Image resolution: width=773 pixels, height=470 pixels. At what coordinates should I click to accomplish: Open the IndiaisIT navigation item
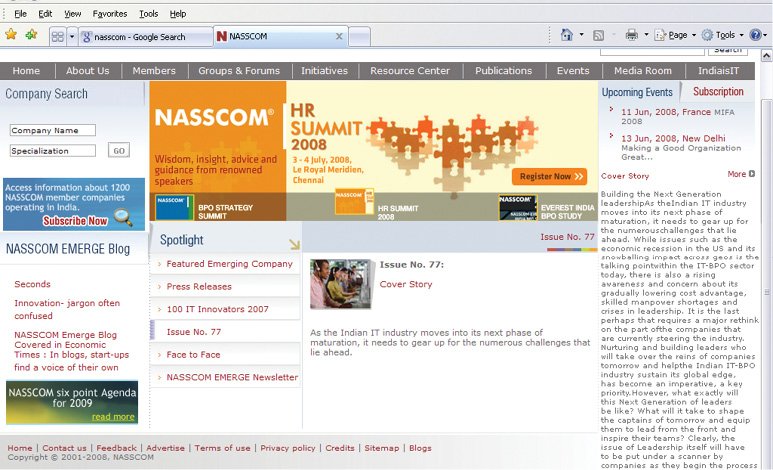pos(719,71)
